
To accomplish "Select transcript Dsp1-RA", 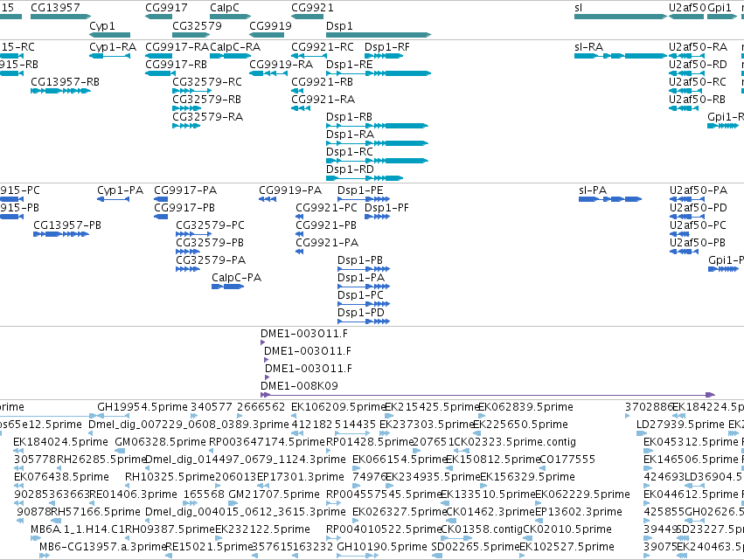I will pos(350,135).
